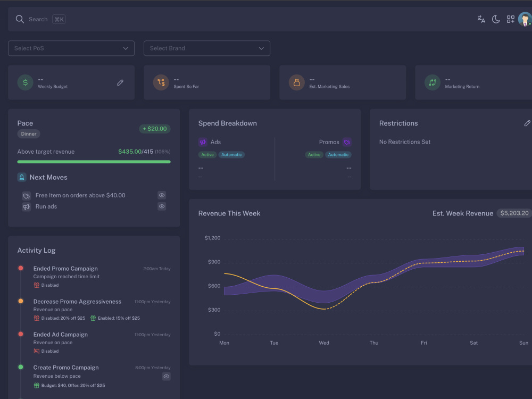Toggle eye preview for Free Item move
532x399 pixels.
(x=162, y=195)
